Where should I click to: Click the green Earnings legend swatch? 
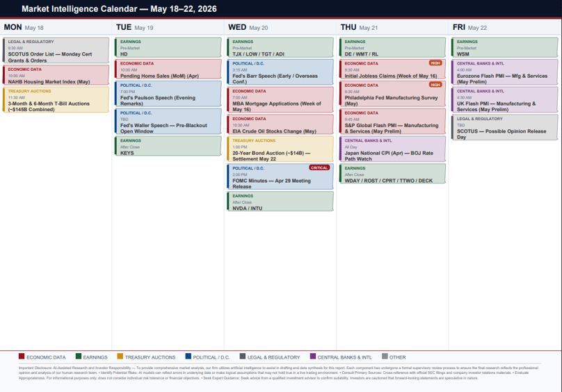pos(79,356)
